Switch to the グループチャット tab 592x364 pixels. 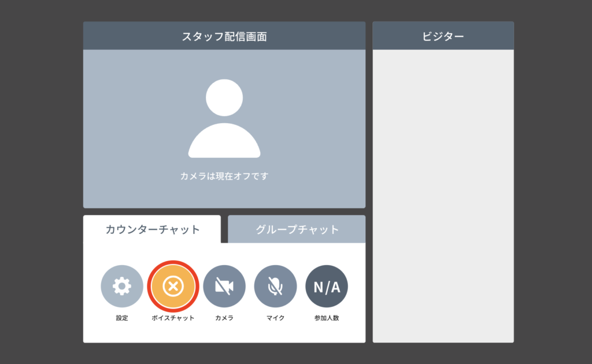pyautogui.click(x=297, y=229)
